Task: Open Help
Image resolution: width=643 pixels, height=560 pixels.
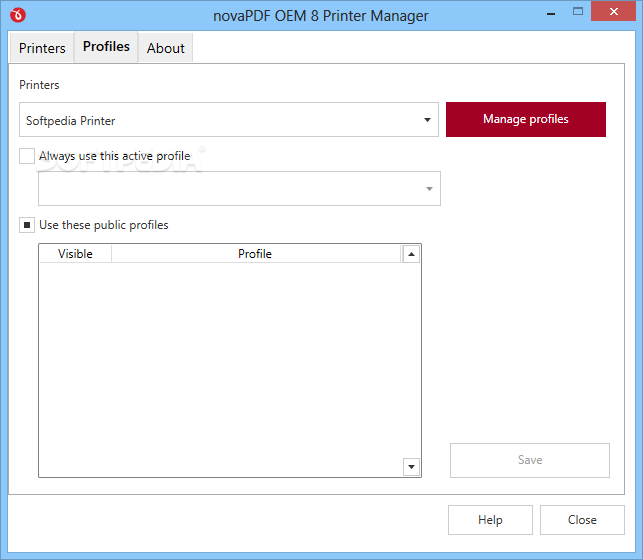Action: click(x=490, y=520)
